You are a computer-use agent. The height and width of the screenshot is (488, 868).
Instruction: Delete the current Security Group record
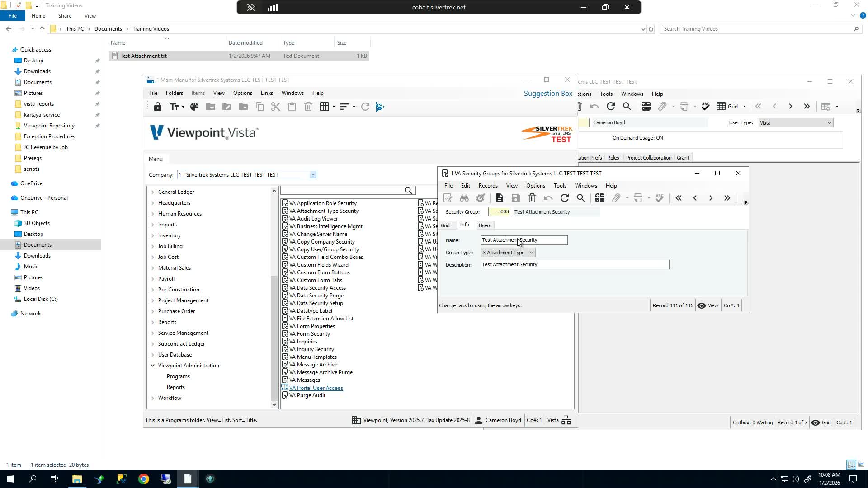[x=532, y=198]
